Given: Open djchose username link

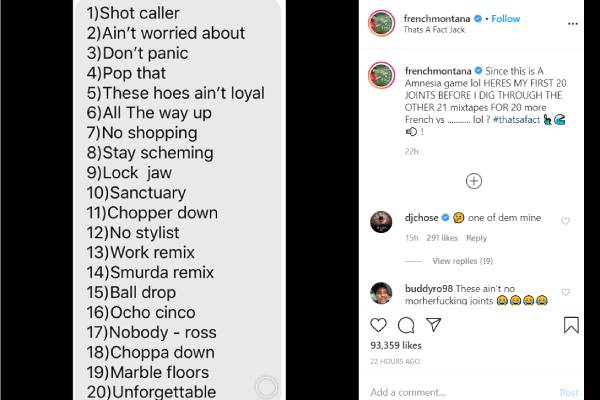Looking at the screenshot, I should 423,216.
